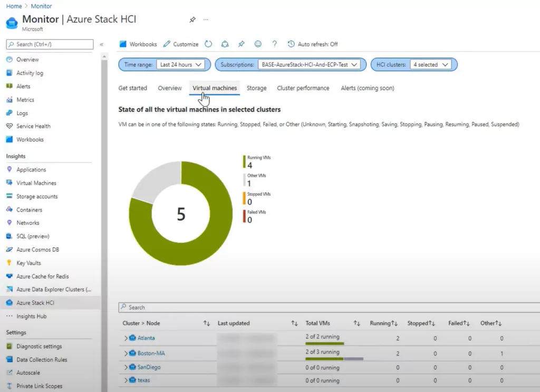Open Workbooks from the toolbar
The height and width of the screenshot is (392, 540).
tap(138, 44)
